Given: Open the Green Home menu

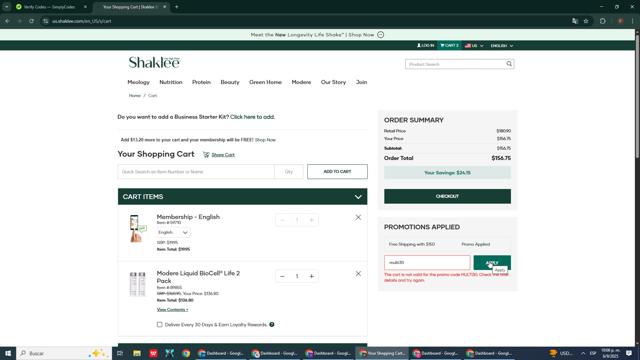Looking at the screenshot, I should point(265,82).
